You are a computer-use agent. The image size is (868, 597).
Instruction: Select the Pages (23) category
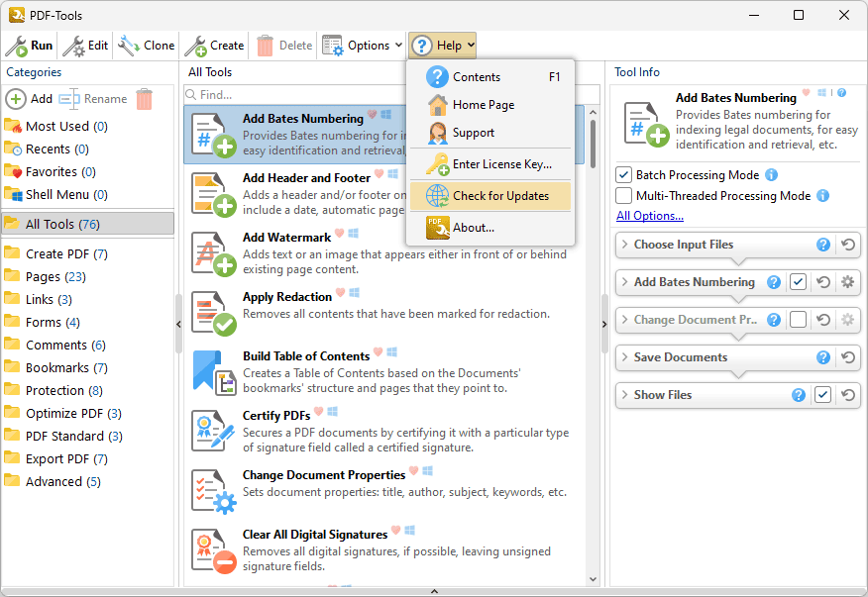88,276
